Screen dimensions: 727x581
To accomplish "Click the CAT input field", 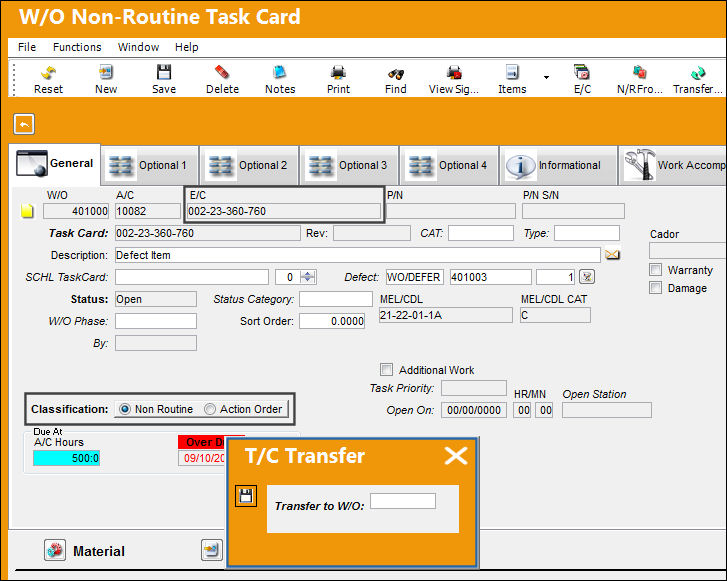I will (481, 233).
